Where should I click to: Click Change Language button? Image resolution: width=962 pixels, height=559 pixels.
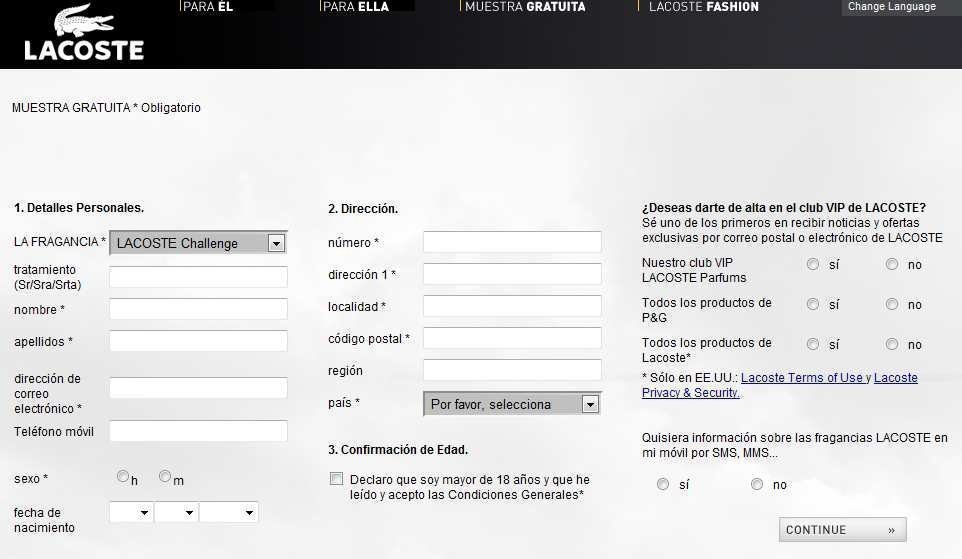coord(891,7)
